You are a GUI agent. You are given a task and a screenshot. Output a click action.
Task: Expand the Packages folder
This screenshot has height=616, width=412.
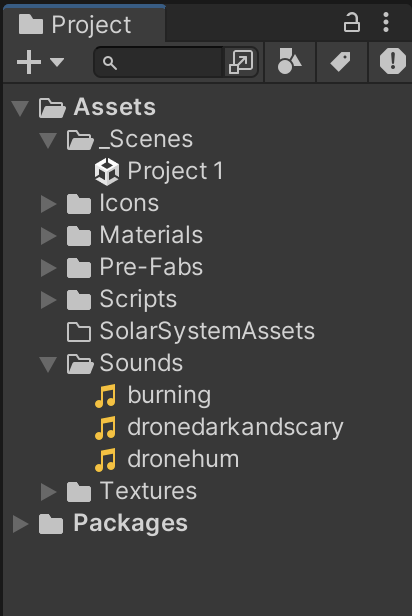click(x=20, y=524)
